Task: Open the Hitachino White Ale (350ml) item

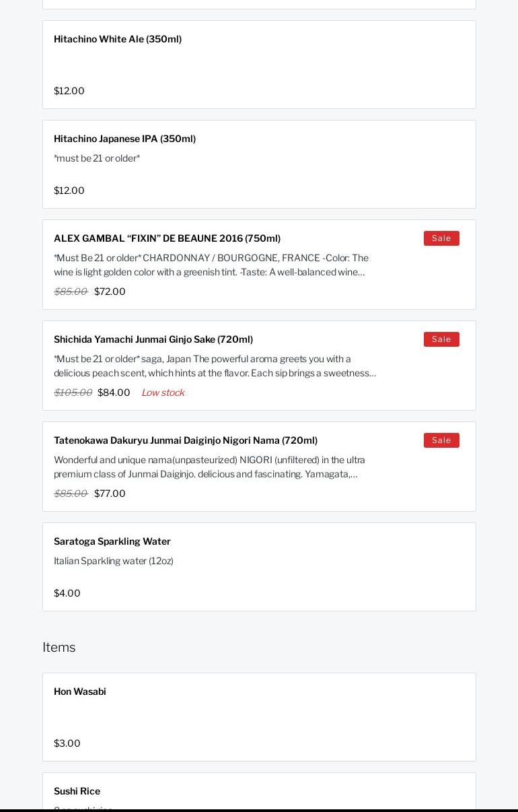Action: click(118, 39)
